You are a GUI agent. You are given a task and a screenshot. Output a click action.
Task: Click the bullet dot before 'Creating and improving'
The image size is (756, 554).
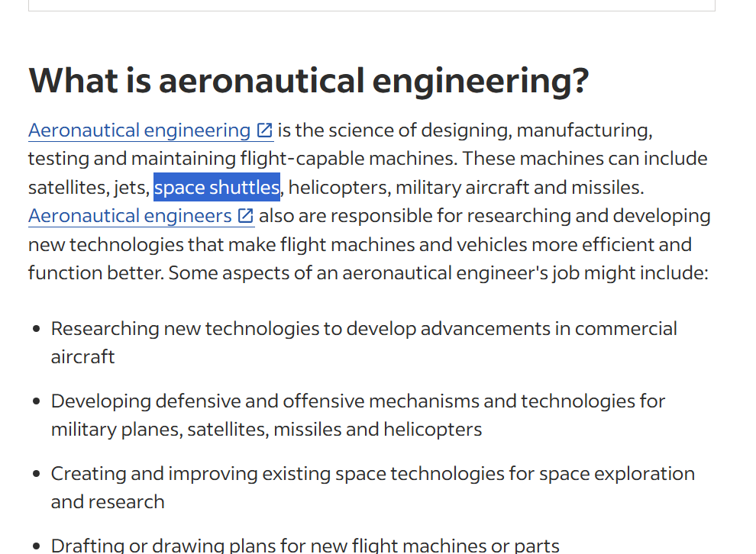point(36,474)
